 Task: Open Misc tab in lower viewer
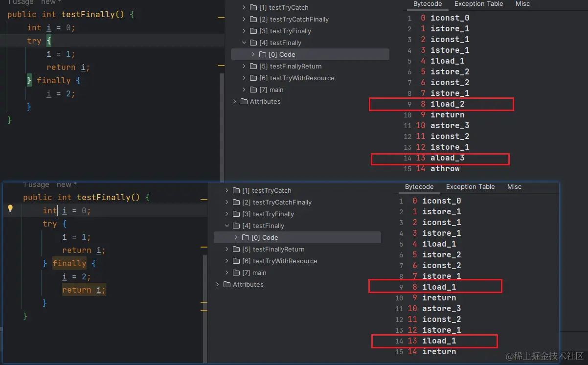coord(515,187)
